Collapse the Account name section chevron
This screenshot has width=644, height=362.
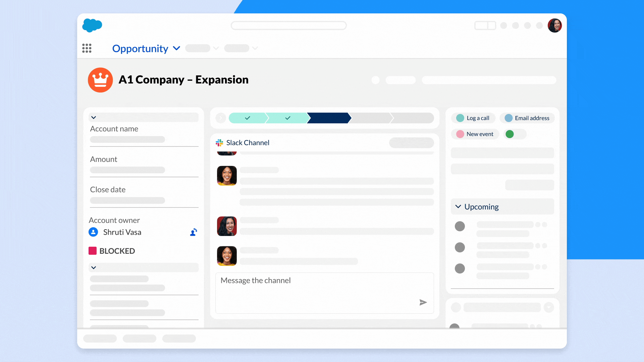tap(94, 118)
